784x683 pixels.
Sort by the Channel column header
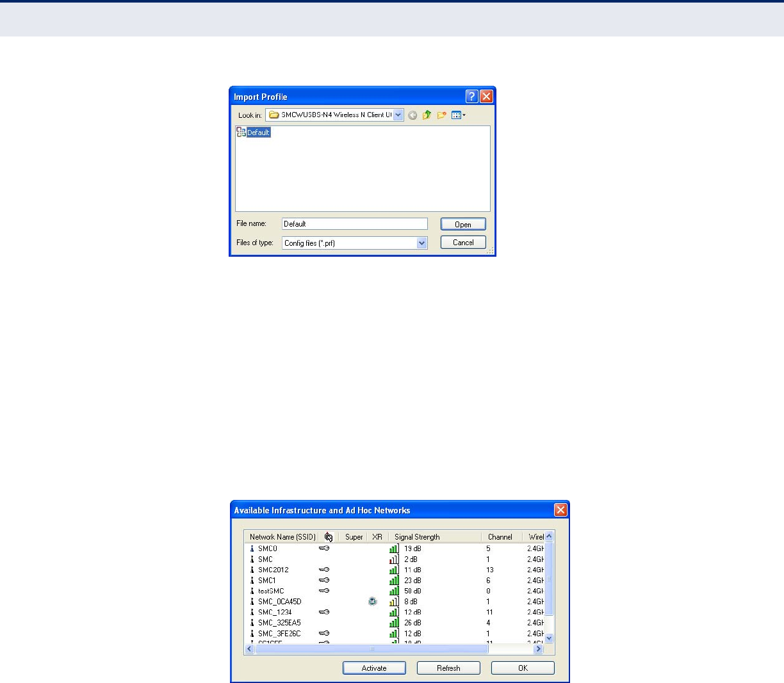coord(502,537)
